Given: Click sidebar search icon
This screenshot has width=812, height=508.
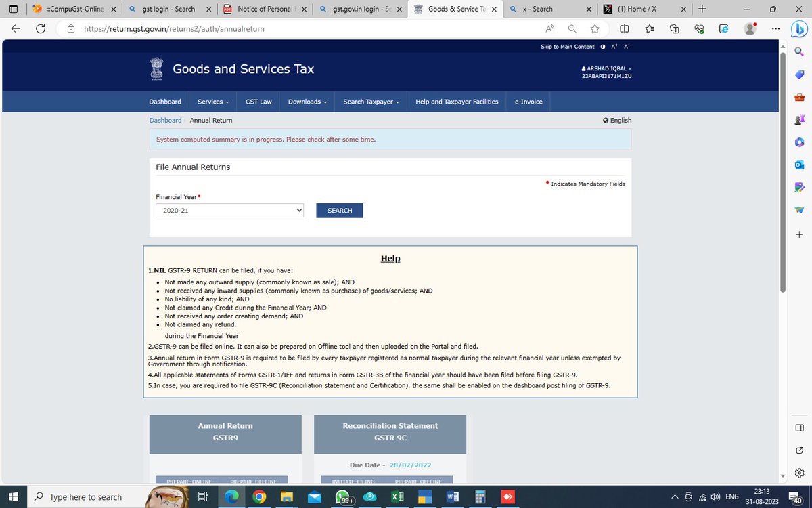Looking at the screenshot, I should tap(799, 51).
